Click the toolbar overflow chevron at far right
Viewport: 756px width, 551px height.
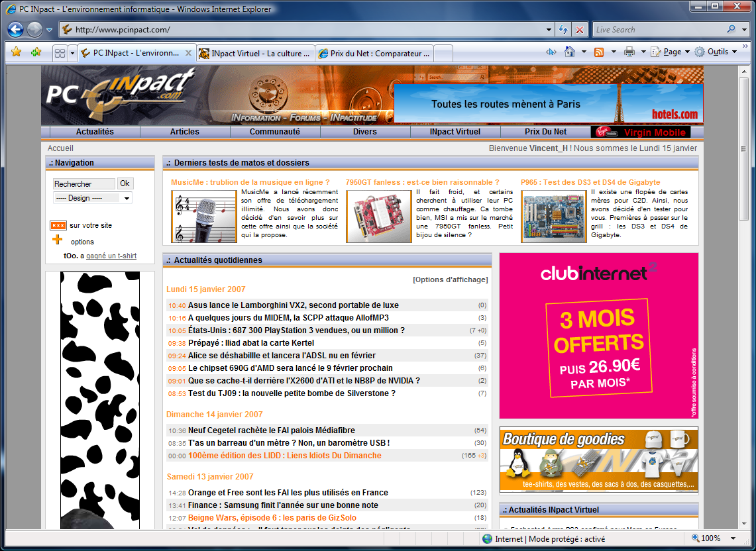tap(745, 46)
